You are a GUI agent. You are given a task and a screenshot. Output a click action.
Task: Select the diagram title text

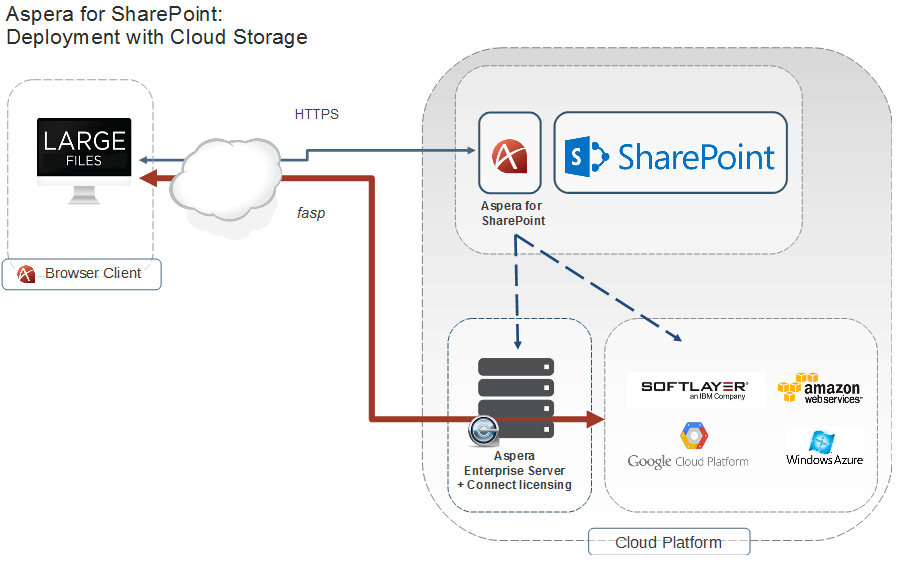click(x=156, y=26)
